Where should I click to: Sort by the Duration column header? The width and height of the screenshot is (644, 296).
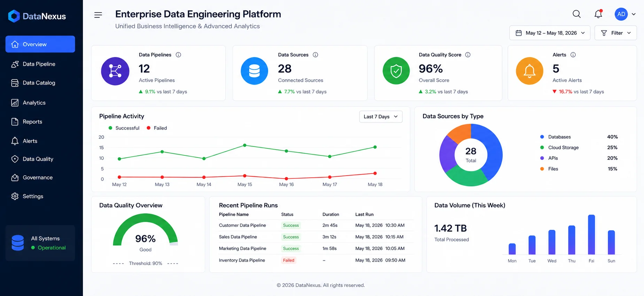coord(331,214)
